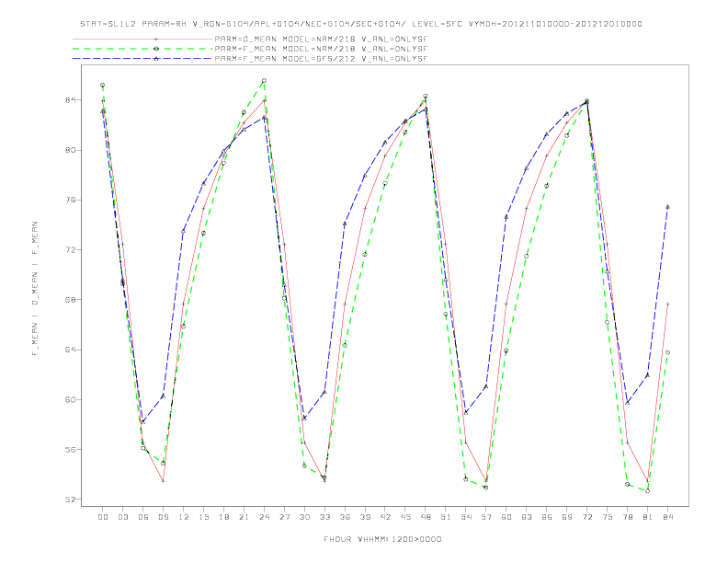
Task: Click blue GFS triangle marker at hour 84
Action: click(667, 207)
